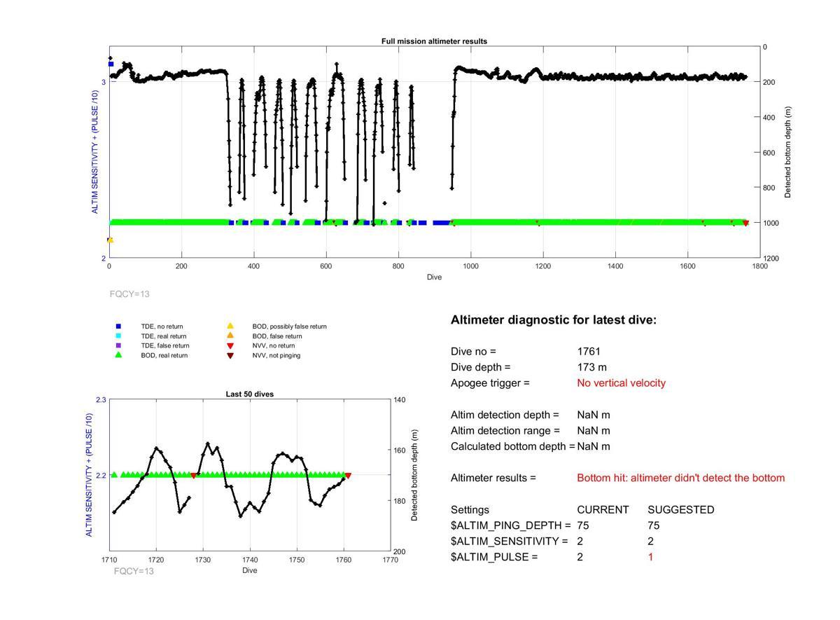Click the cyan square 'TDE, real return' legend marker
The height and width of the screenshot is (620, 840).
click(x=118, y=336)
